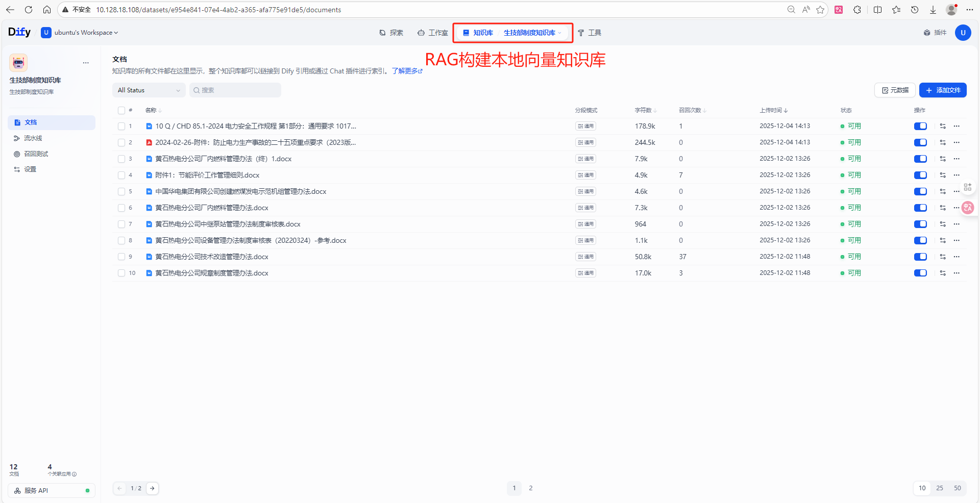Disable the toggle for document row 3
Screen dimensions: 980x503
920,159
